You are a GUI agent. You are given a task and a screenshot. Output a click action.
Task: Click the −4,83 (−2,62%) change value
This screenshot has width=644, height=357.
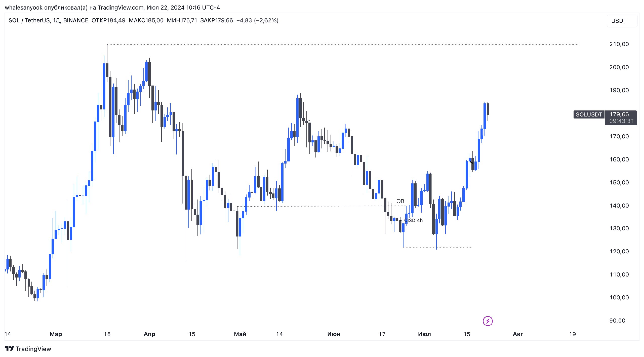click(x=257, y=20)
